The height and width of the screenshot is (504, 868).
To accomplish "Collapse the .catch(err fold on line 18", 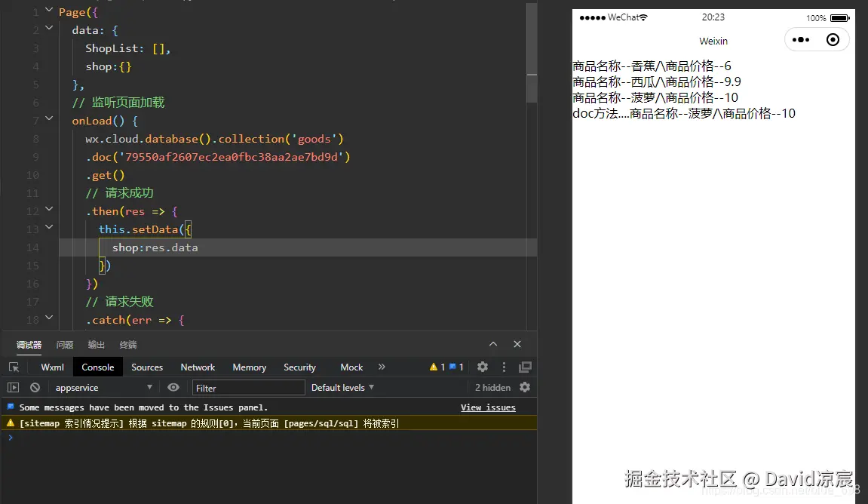I will tap(49, 318).
